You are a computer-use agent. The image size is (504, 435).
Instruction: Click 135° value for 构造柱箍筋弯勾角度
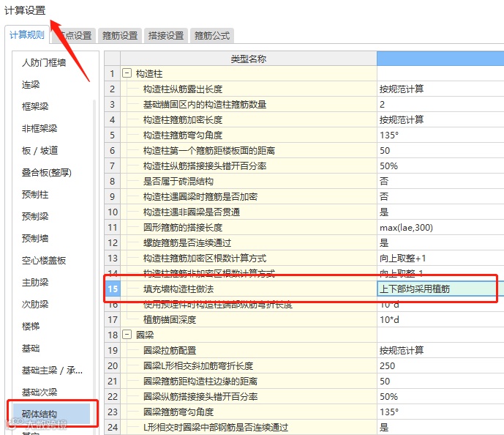tap(440, 135)
